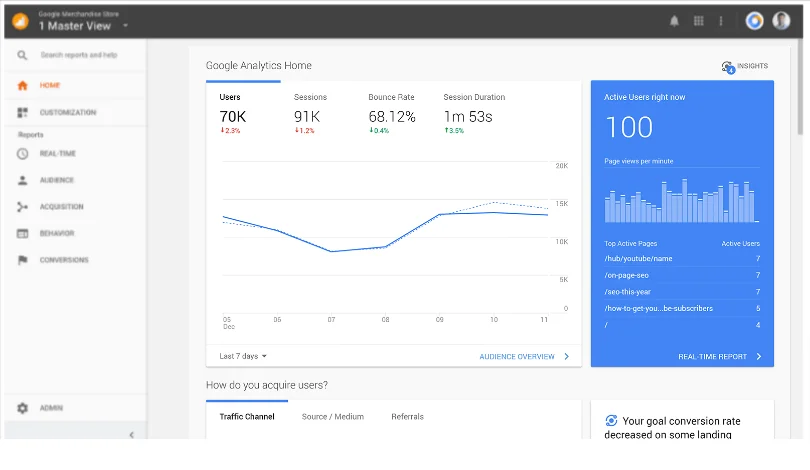Click the Conversions flag icon
Viewport: 810px width, 470px height.
(22, 260)
